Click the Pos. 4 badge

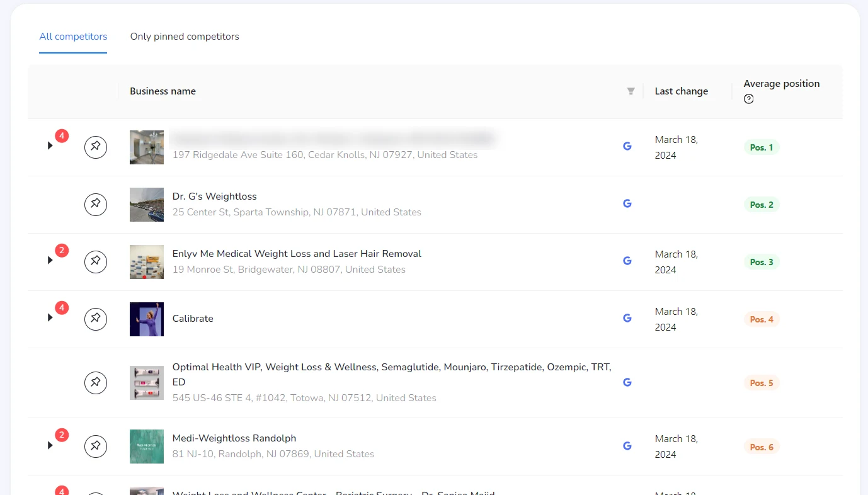(762, 319)
